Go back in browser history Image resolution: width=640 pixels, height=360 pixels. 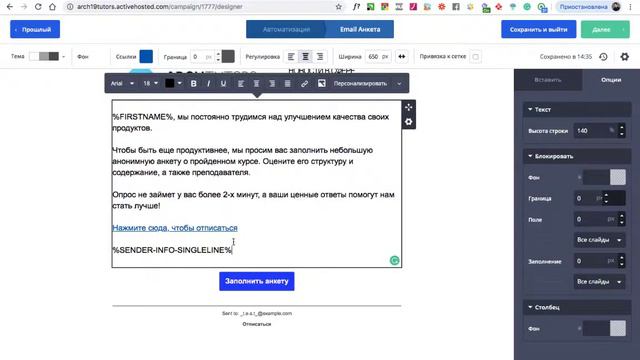tap(10, 7)
